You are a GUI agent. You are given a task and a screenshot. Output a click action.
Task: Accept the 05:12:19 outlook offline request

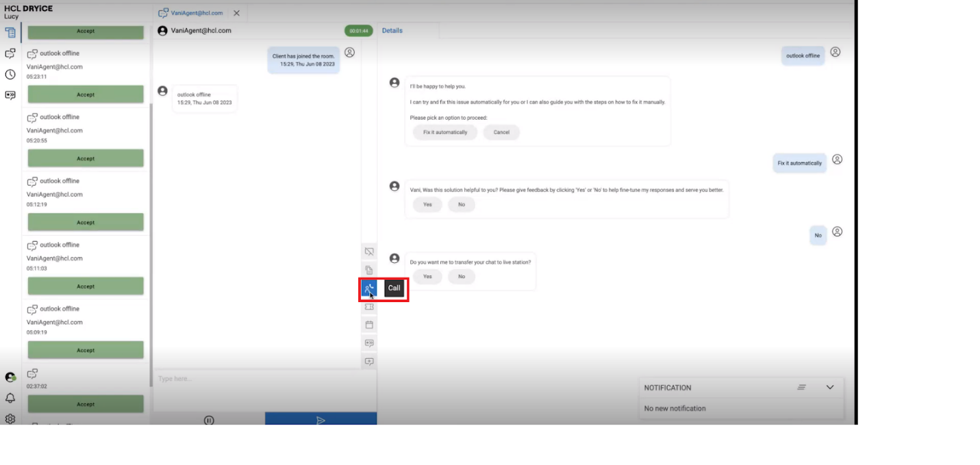(x=86, y=223)
